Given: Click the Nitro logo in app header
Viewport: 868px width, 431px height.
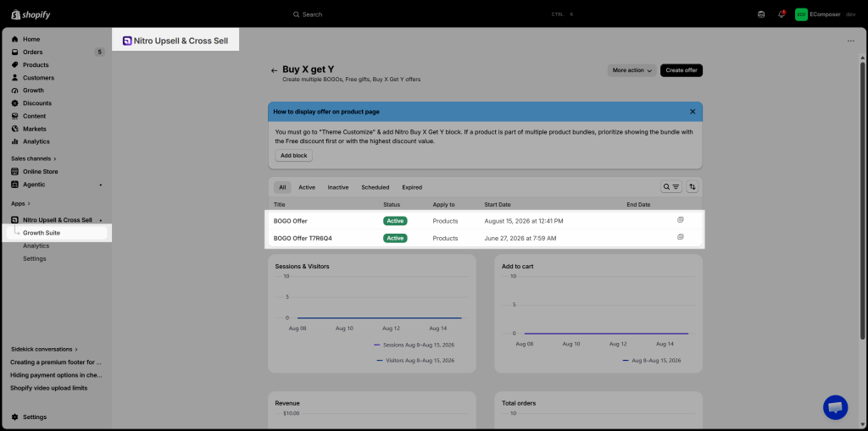Looking at the screenshot, I should click(x=127, y=41).
